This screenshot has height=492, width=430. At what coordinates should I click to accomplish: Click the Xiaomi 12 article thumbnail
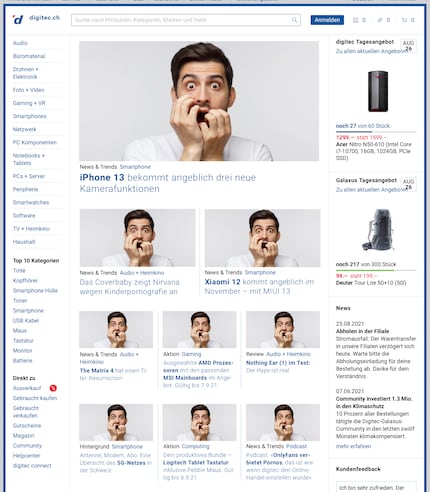click(263, 238)
